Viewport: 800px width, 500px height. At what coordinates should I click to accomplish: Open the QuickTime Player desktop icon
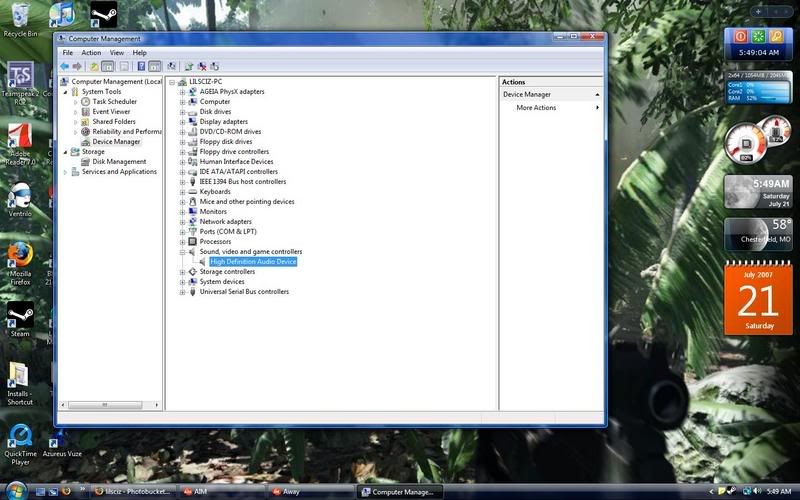(x=20, y=444)
